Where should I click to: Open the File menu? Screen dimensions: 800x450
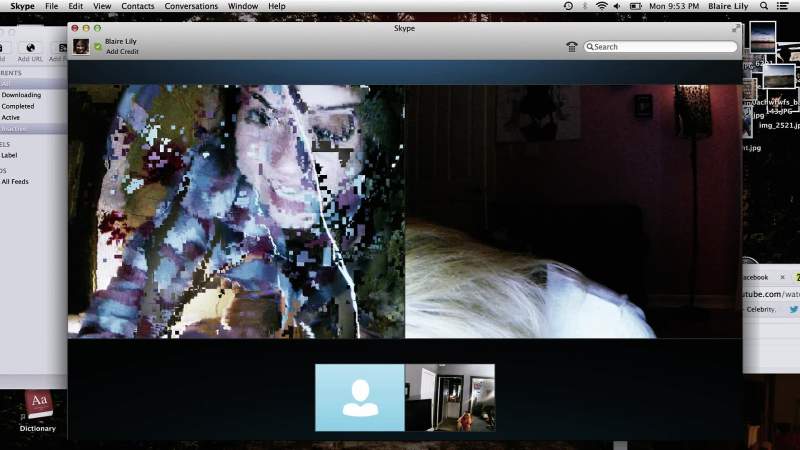pyautogui.click(x=51, y=6)
